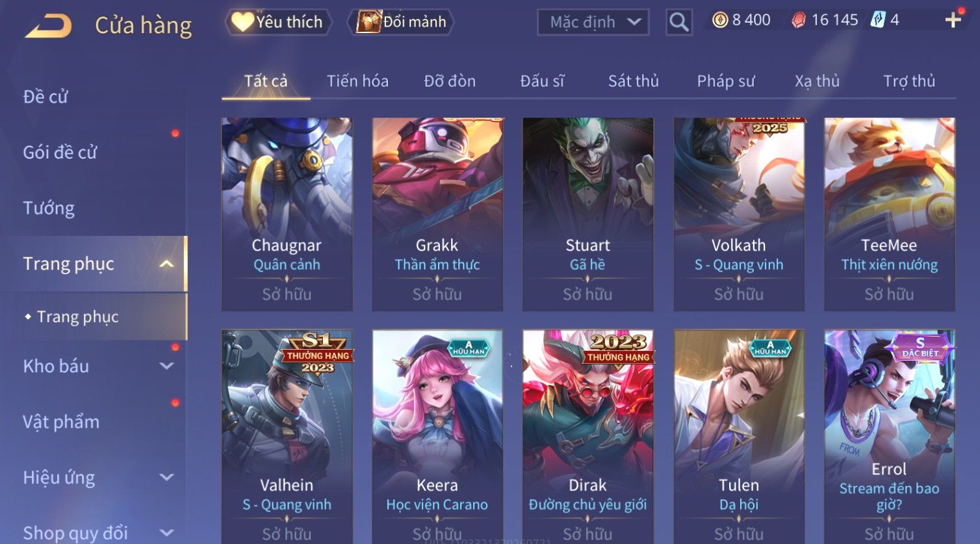Switch to the Pháp sư tab
This screenshot has width=980, height=544.
click(x=726, y=81)
